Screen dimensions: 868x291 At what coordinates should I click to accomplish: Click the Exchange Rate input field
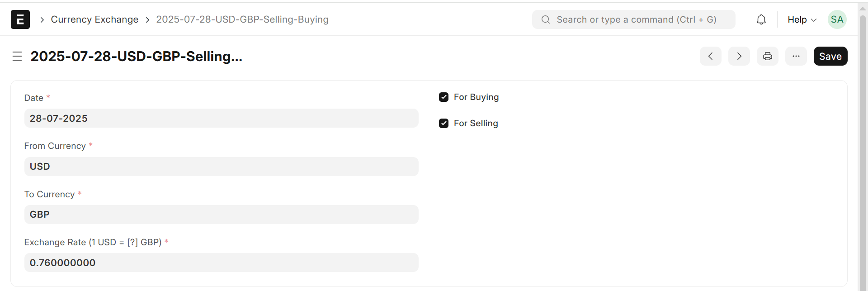point(221,262)
